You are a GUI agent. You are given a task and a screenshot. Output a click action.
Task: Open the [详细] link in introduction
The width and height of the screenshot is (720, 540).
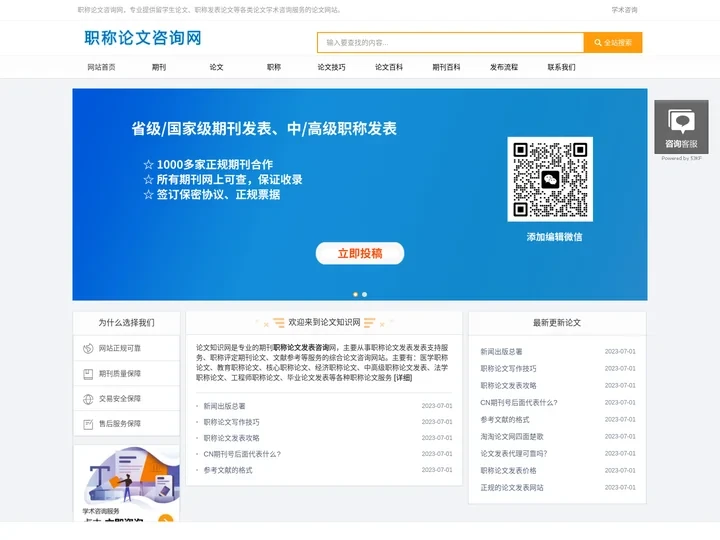[403, 377]
